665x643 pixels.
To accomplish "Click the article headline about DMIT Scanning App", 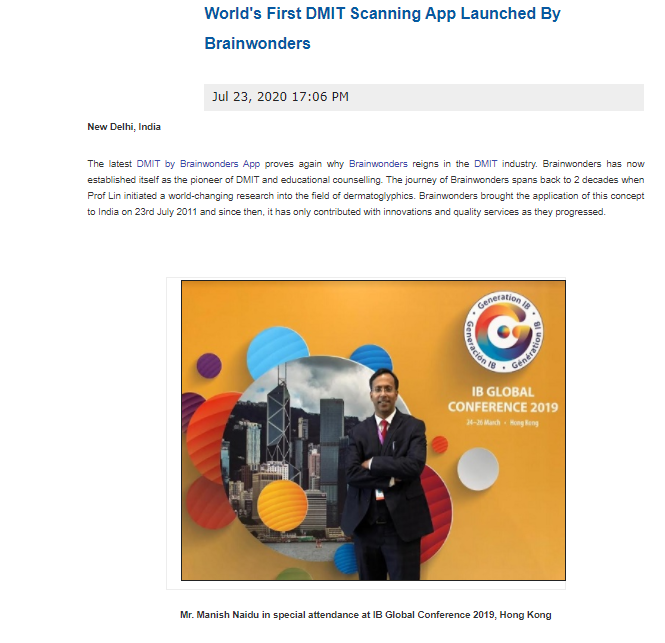I will 382,28.
